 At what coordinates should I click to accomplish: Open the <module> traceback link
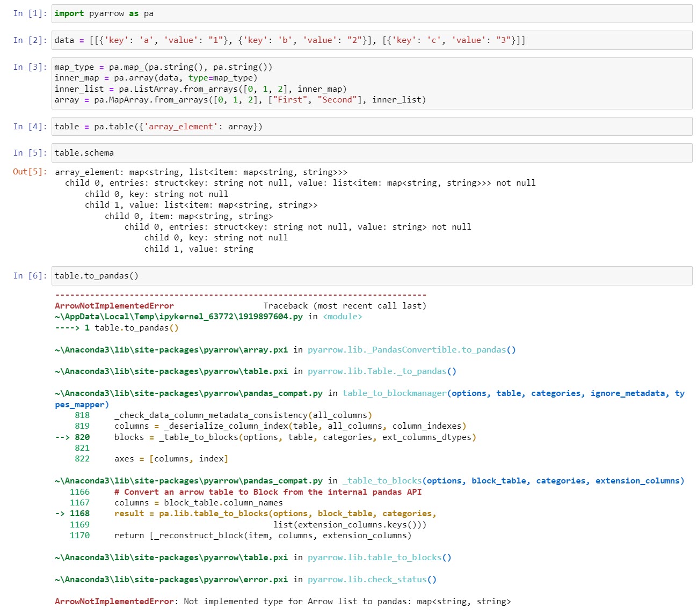(x=343, y=317)
